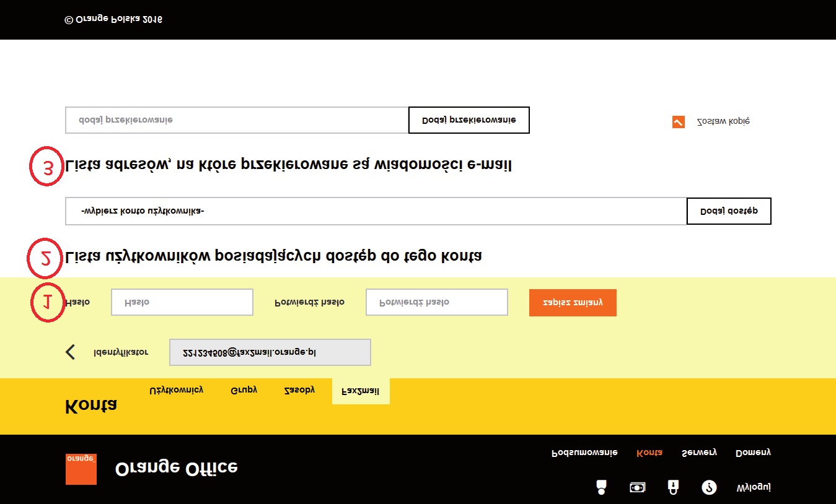The image size is (836, 504).
Task: Select the Fax2mail tab
Action: pos(361,391)
